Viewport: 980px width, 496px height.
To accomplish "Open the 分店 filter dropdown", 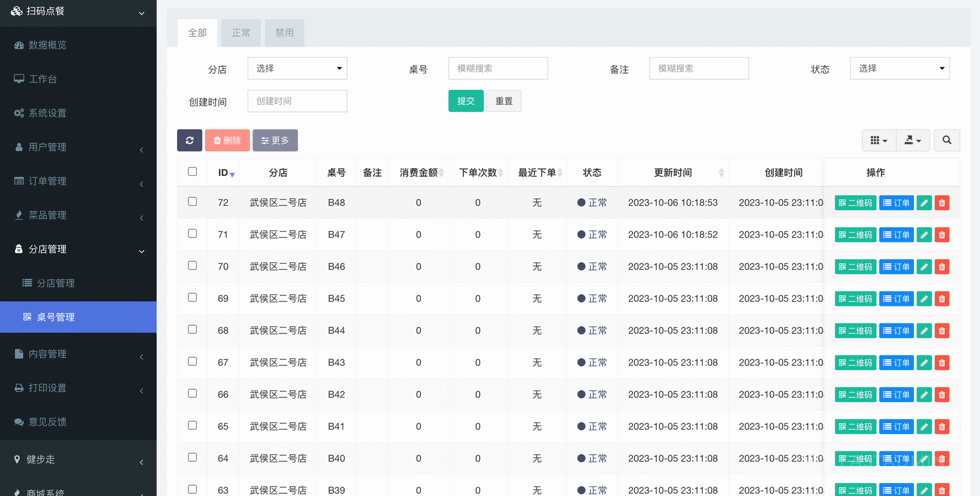I will 297,68.
